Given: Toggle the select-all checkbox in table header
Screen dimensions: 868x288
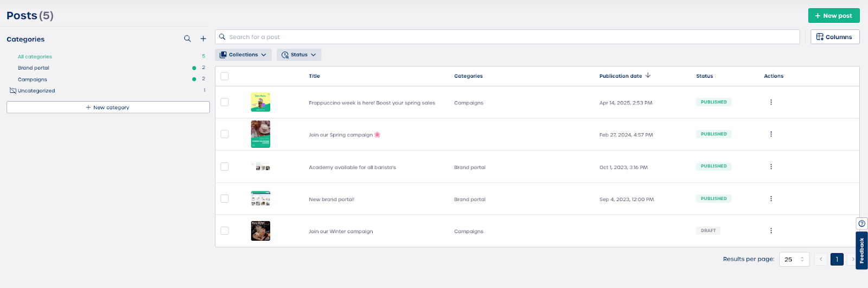Looking at the screenshot, I should pyautogui.click(x=225, y=76).
